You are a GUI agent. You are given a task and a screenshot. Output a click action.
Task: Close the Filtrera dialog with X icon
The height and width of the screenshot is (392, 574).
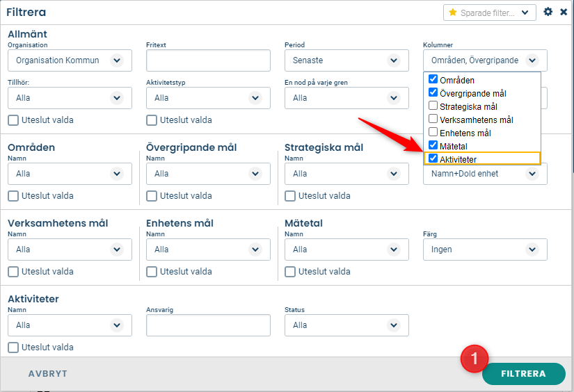pos(564,12)
